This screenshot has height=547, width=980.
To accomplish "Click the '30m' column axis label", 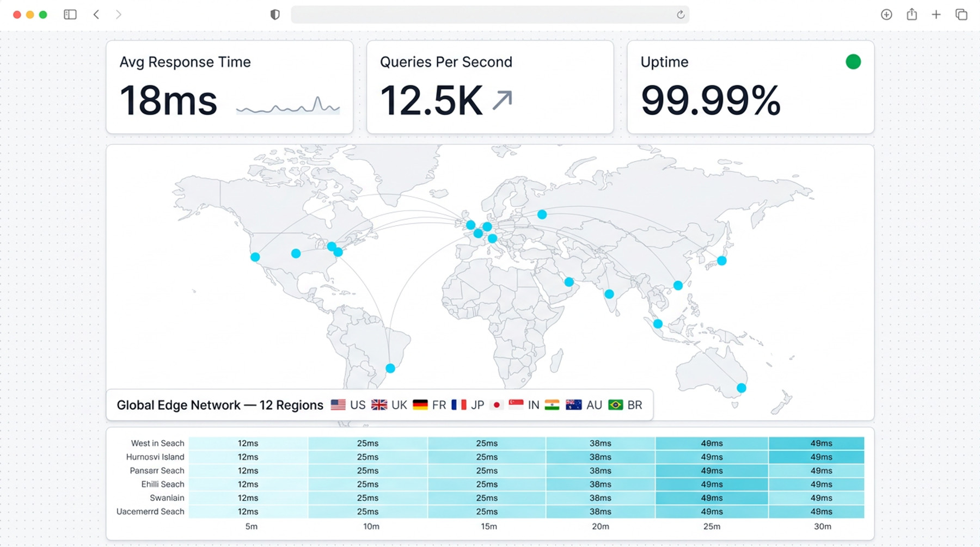I will pyautogui.click(x=823, y=526).
